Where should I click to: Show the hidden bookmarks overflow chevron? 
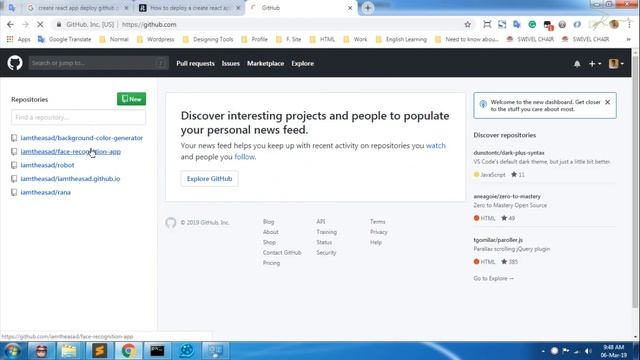tap(629, 39)
